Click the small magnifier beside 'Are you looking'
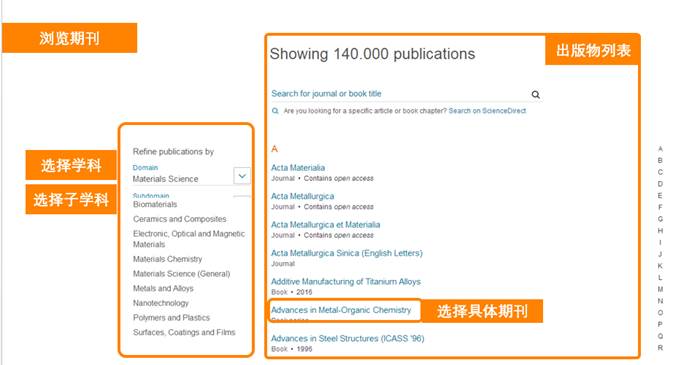Image resolution: width=692 pixels, height=365 pixels. (x=275, y=111)
